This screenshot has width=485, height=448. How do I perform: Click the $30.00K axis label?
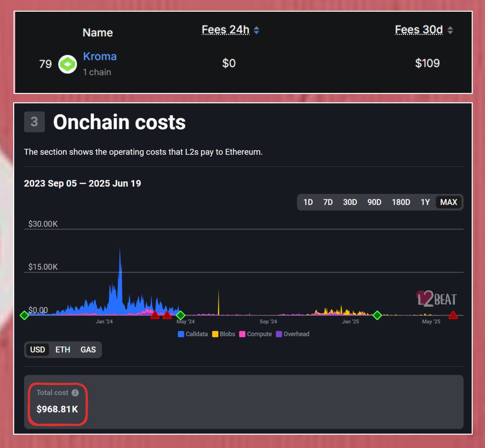43,224
